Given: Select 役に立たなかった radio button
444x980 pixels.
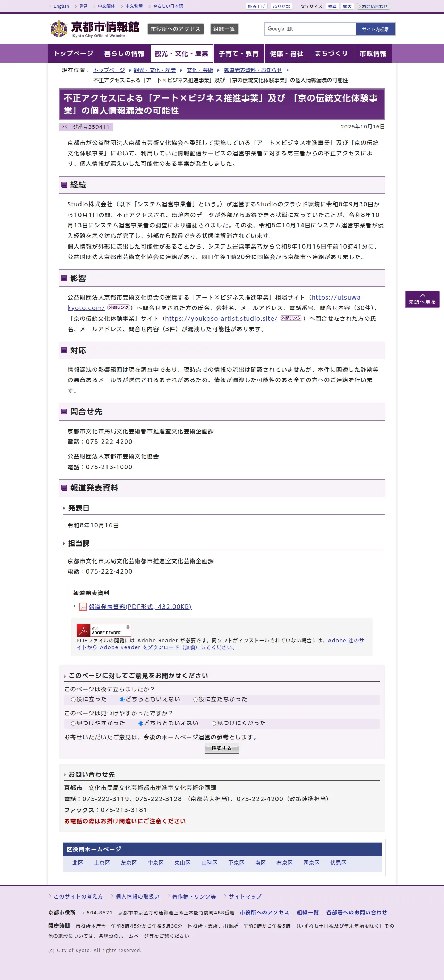Looking at the screenshot, I should coord(195,699).
